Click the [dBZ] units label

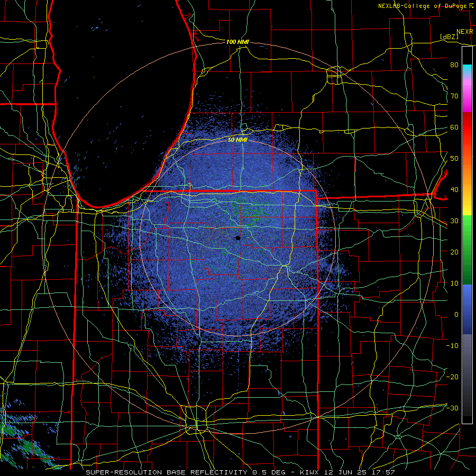[449, 36]
